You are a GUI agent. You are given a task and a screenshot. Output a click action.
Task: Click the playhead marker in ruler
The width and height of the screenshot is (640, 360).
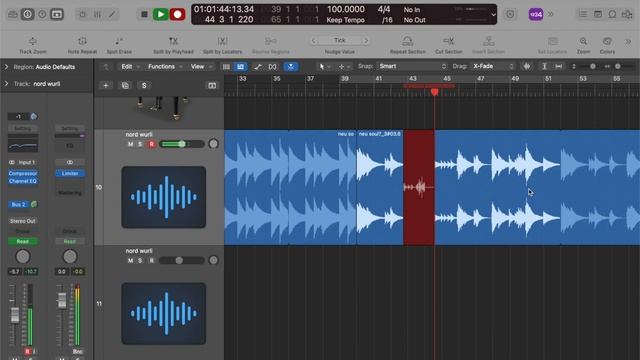pyautogui.click(x=435, y=92)
